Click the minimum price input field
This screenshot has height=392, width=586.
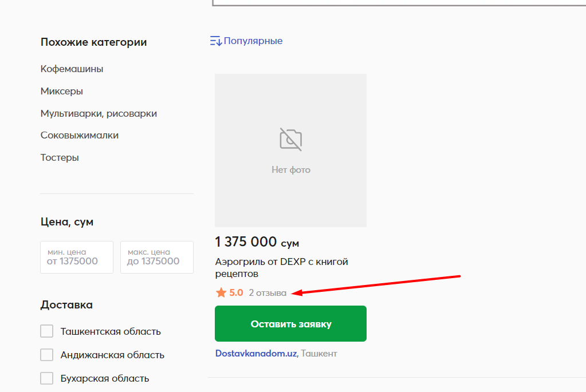click(x=77, y=257)
